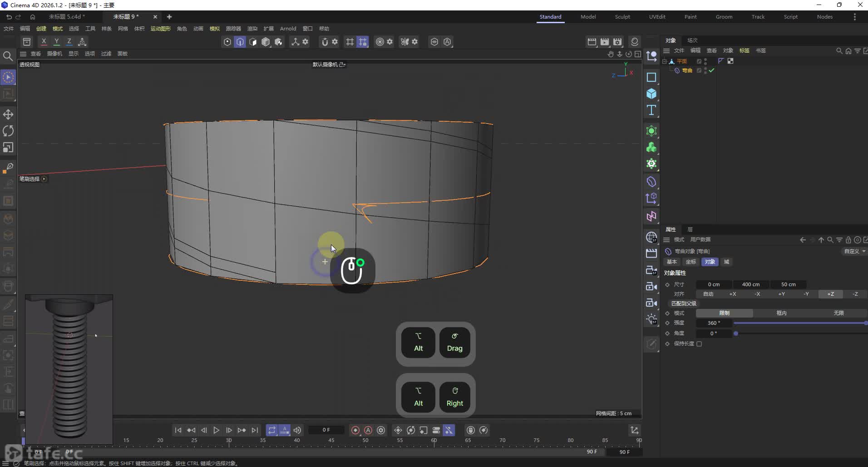Click the Attributes up arrow
868x467 pixels.
[821, 240]
